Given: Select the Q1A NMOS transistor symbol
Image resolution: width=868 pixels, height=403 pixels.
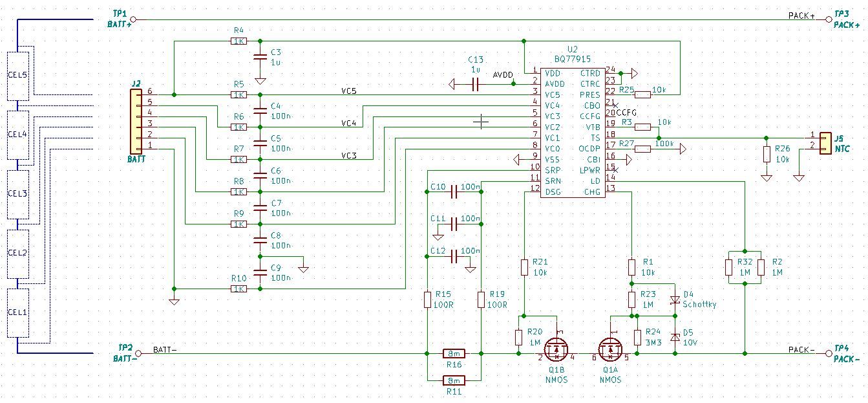Looking at the screenshot, I should coord(610,350).
